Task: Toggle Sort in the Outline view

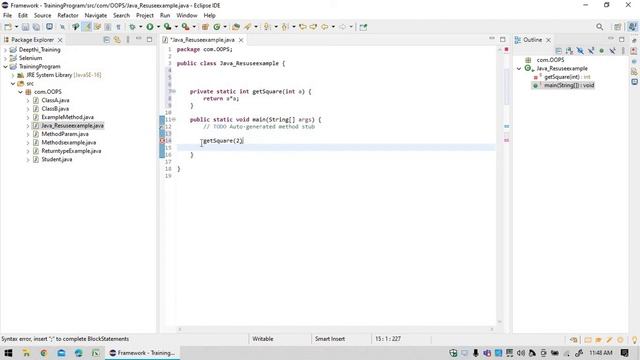Action: 569,51
